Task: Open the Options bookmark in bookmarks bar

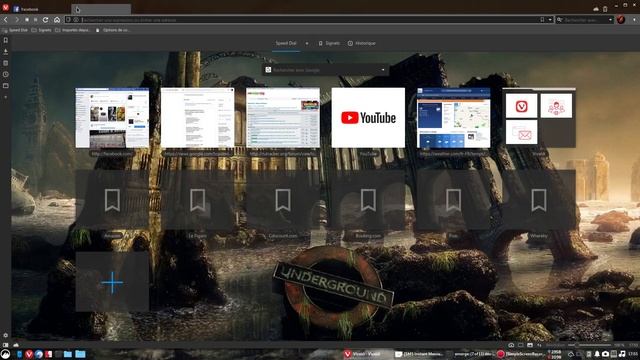Action: tap(113, 30)
